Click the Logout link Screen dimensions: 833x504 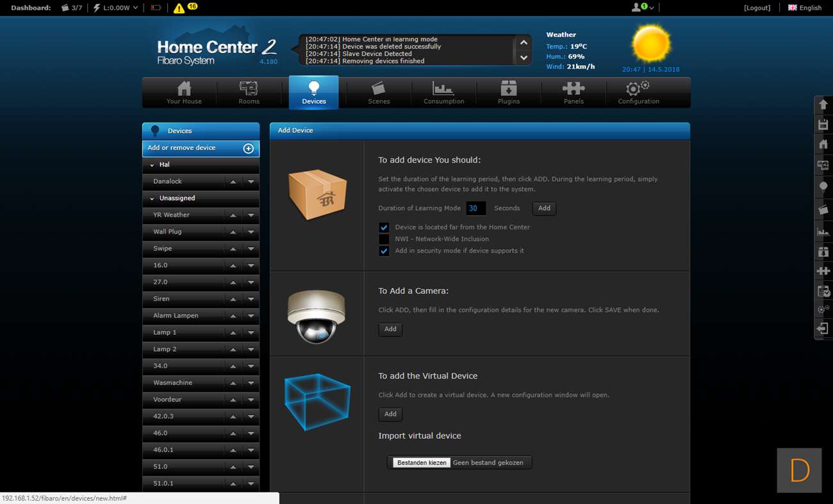click(x=757, y=8)
